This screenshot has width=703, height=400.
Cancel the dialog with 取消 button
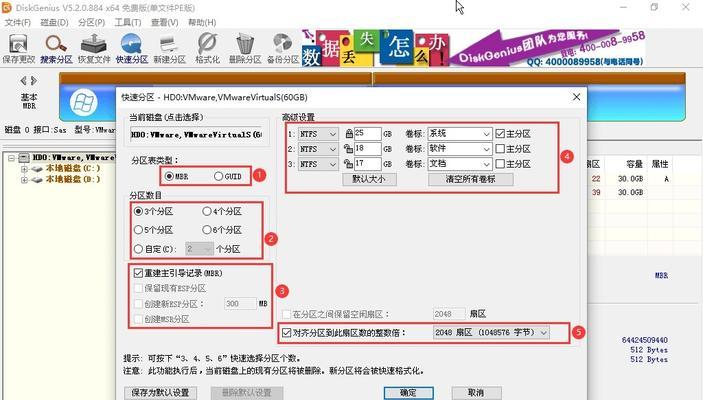pyautogui.click(x=476, y=393)
